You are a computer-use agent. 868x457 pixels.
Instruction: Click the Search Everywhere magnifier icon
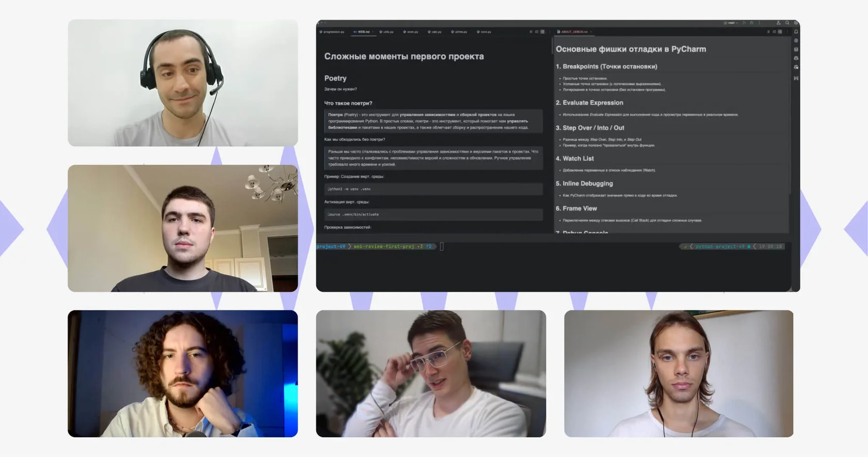pos(787,23)
